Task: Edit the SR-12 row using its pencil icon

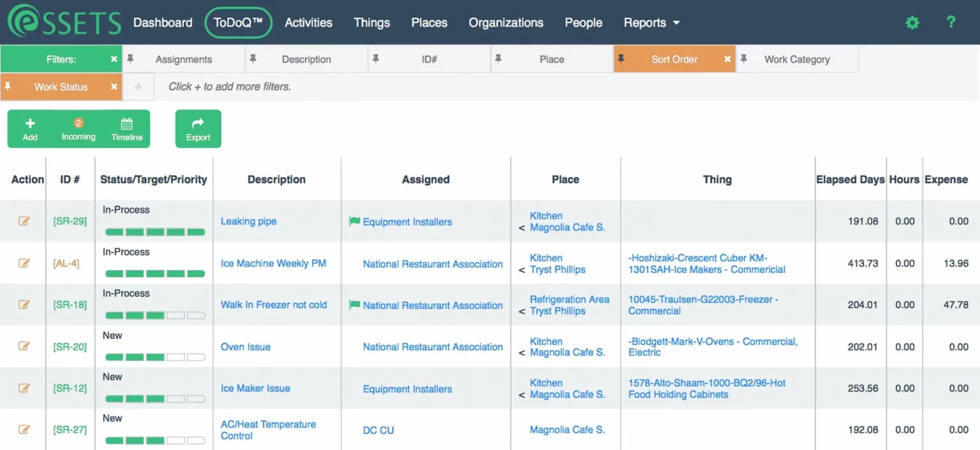Action: coord(24,388)
